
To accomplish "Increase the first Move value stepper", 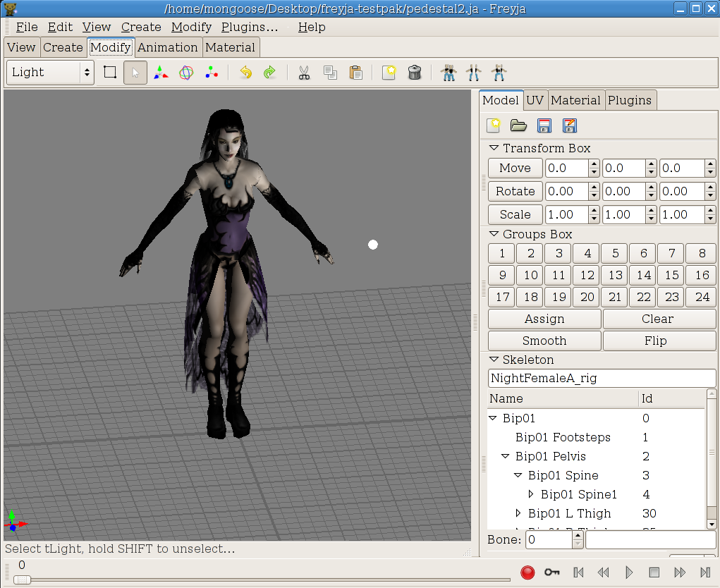I will point(594,164).
